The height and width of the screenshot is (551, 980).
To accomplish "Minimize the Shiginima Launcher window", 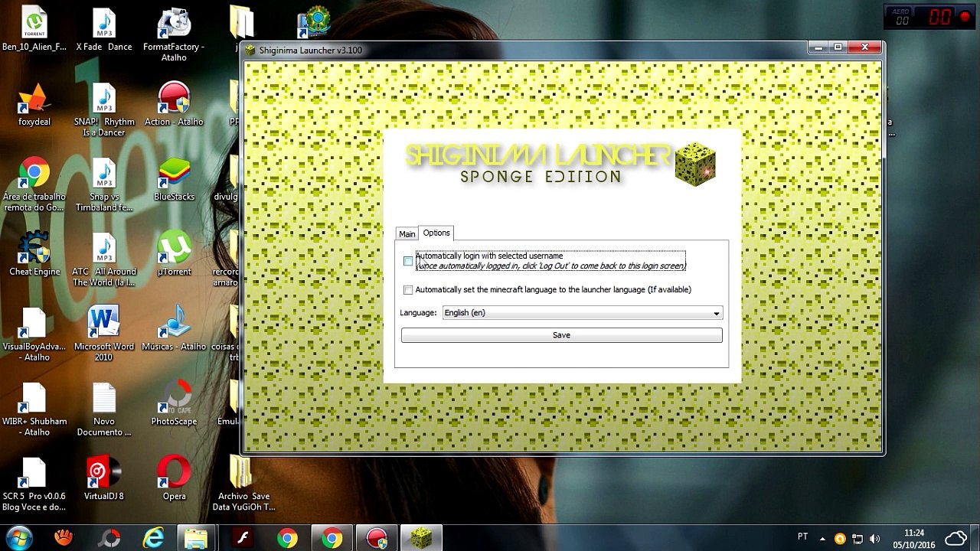I will 818,47.
